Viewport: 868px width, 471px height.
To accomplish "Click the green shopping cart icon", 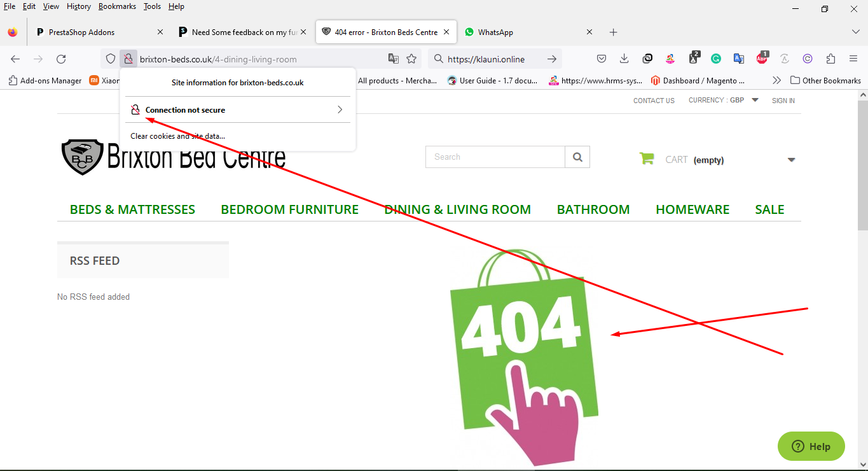I will [x=647, y=159].
